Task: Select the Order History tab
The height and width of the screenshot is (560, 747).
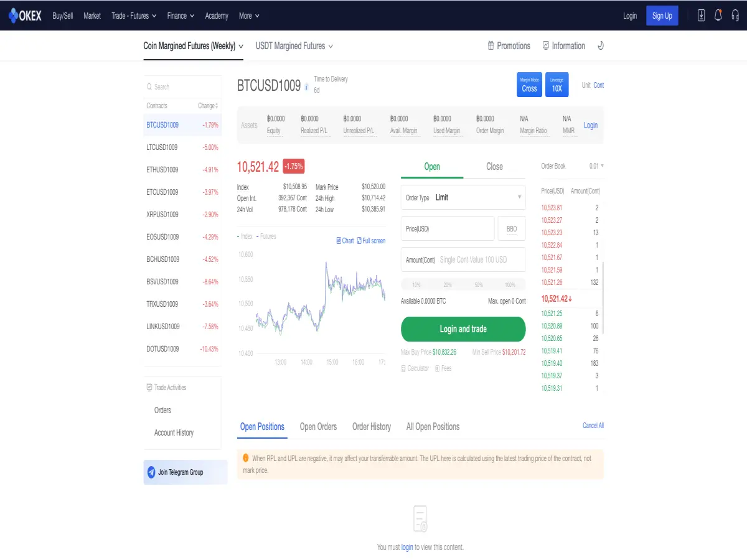Action: tap(372, 427)
